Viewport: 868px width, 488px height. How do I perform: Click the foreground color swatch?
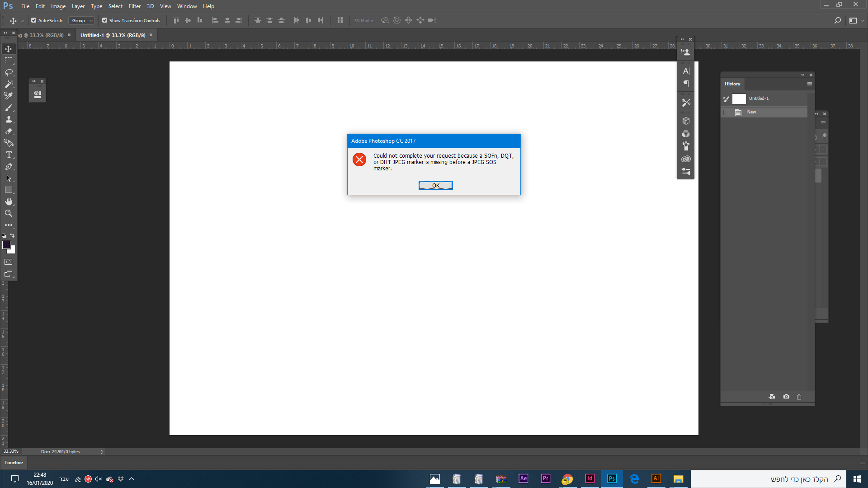click(x=6, y=245)
